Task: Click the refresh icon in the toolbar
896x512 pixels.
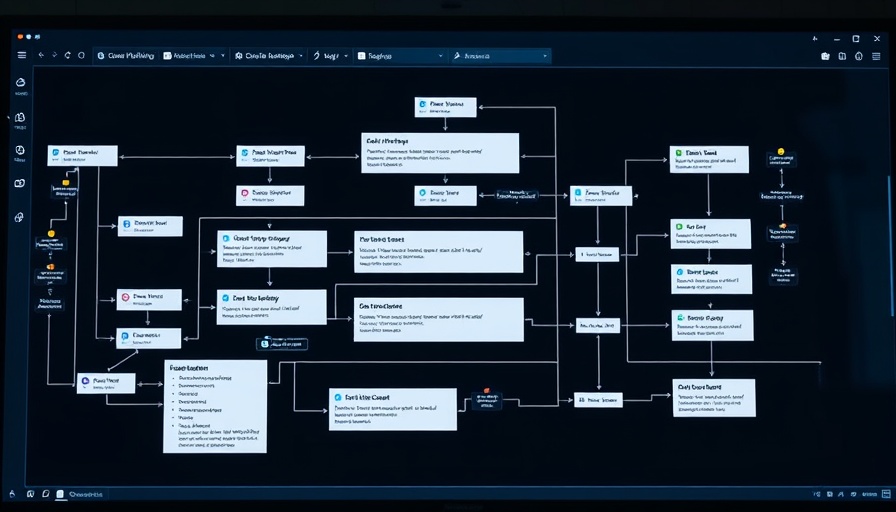Action: click(x=68, y=56)
